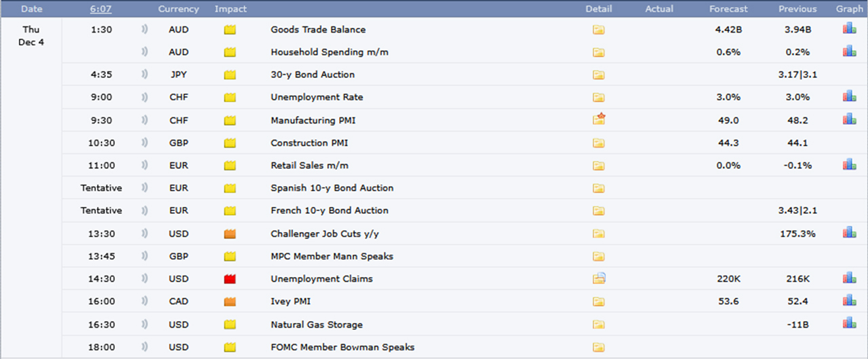Open the Retail Sales m/m graph
Image resolution: width=868 pixels, height=359 pixels.
849,165
